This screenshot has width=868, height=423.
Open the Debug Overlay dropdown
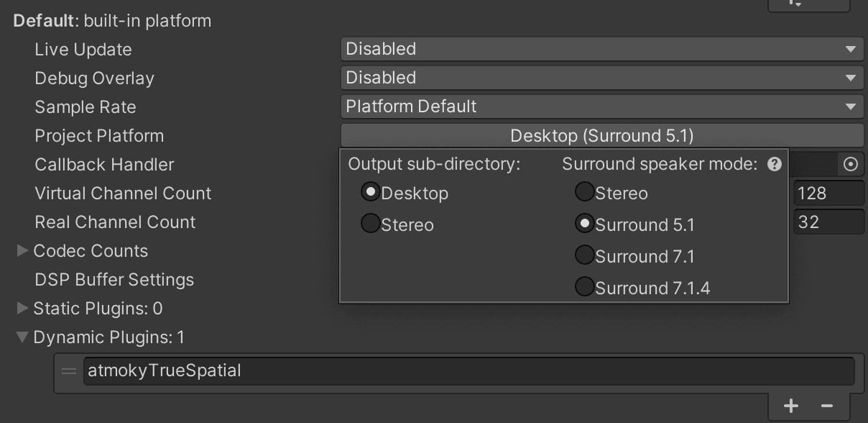[x=601, y=78]
